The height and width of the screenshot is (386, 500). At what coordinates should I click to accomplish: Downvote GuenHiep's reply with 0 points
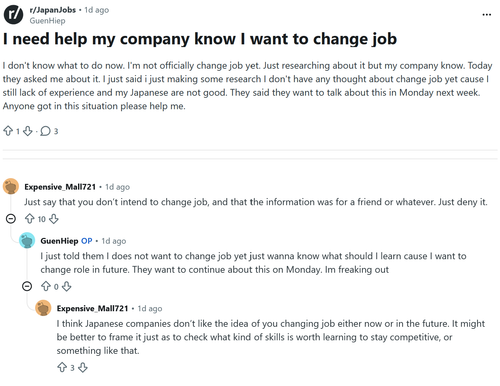point(67,286)
